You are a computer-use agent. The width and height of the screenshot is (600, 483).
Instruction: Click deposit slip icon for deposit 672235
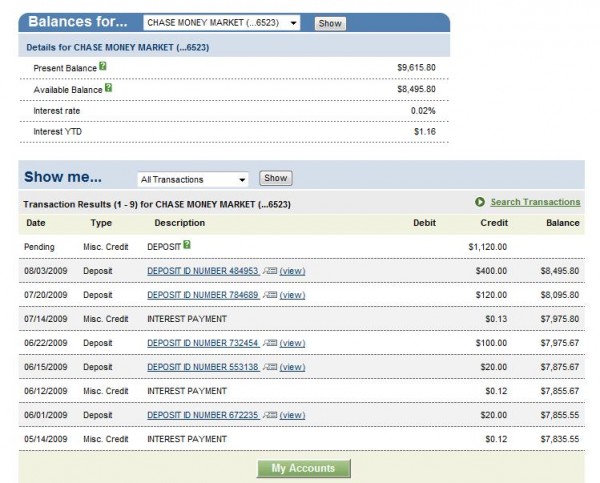pos(269,415)
